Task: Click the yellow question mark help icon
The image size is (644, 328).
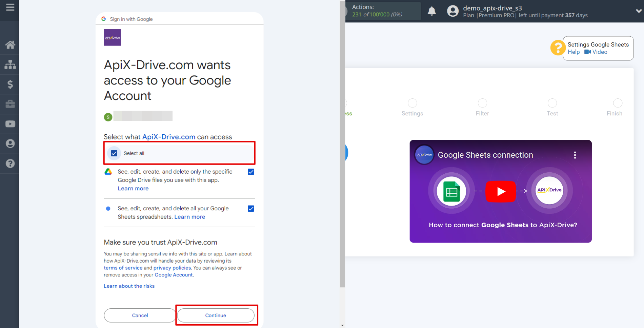Action: [558, 48]
